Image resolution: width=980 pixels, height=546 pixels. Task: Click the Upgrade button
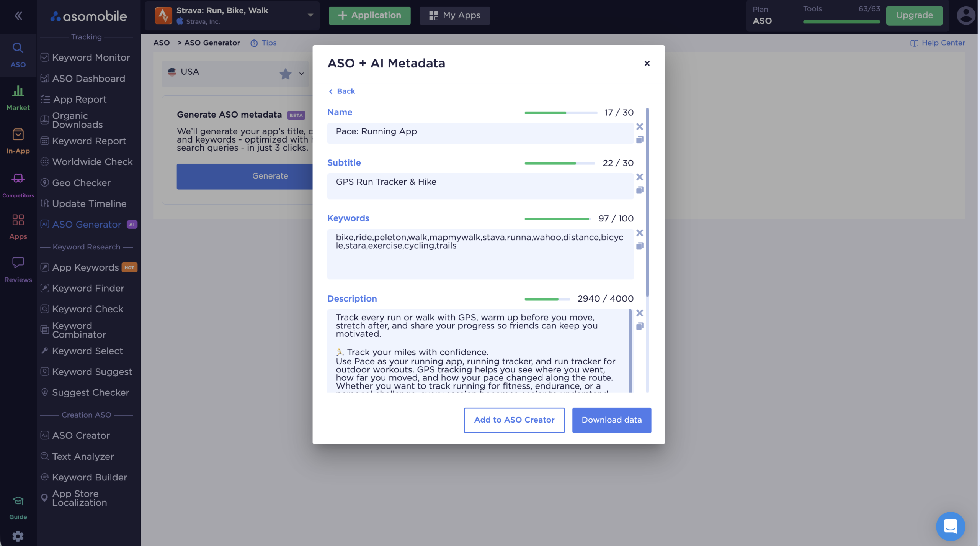pyautogui.click(x=914, y=15)
